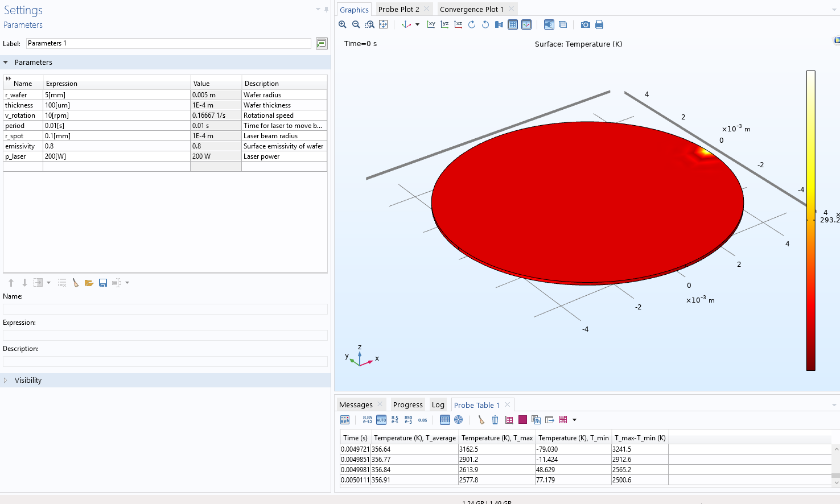Delete the probe table with trash icon

(x=495, y=420)
